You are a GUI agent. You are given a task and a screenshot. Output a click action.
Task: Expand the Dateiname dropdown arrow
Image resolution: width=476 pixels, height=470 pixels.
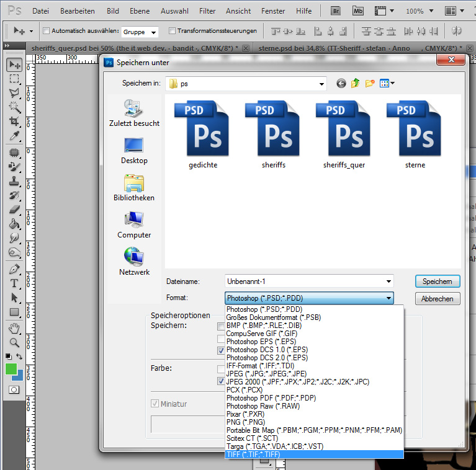[x=388, y=282]
